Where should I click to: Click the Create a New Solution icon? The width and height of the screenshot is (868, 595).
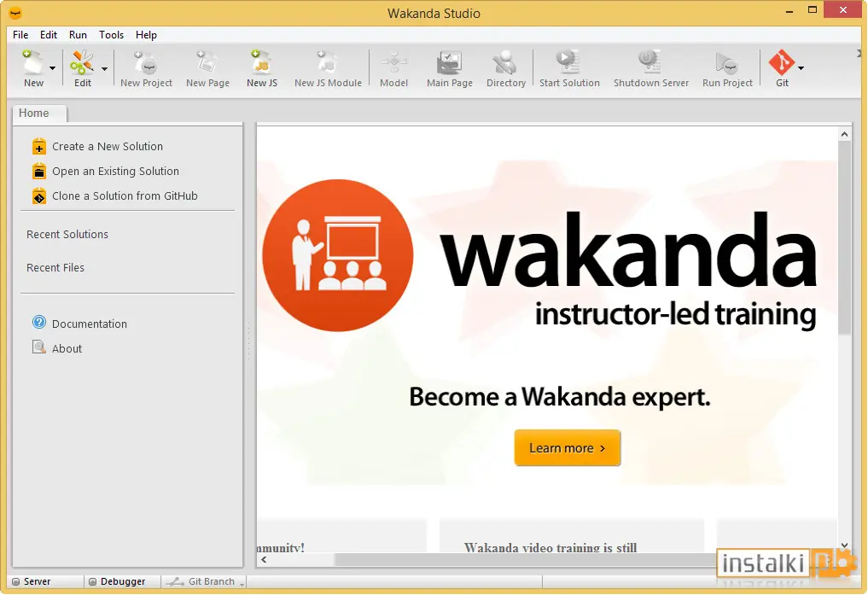pyautogui.click(x=38, y=146)
